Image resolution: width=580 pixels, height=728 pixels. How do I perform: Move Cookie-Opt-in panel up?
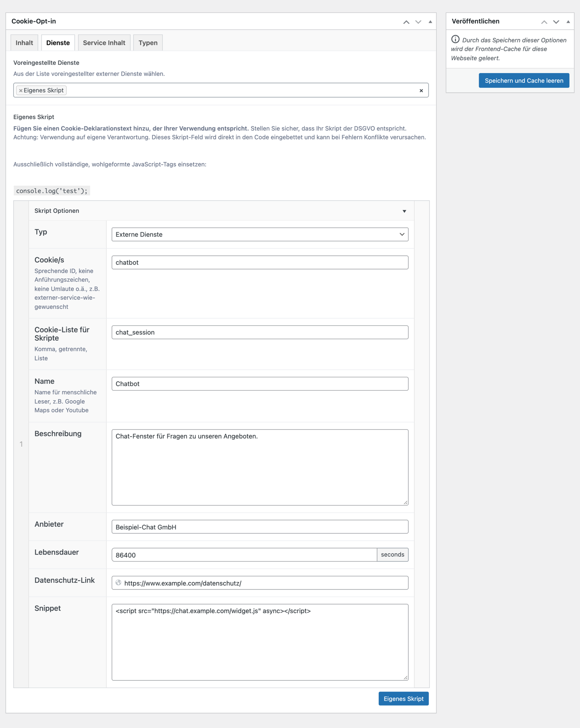(x=406, y=22)
